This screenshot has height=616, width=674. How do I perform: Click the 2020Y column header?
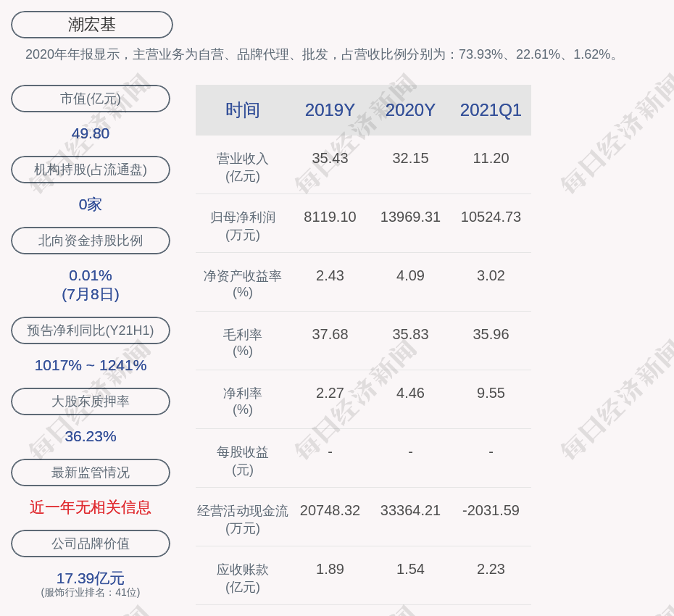click(410, 110)
